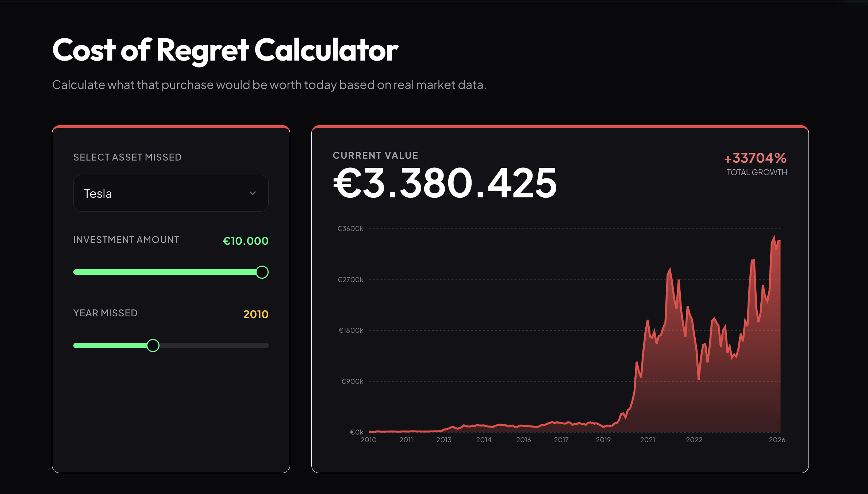Click the green filled Investment Amount track
The image size is (868, 494).
[164, 272]
